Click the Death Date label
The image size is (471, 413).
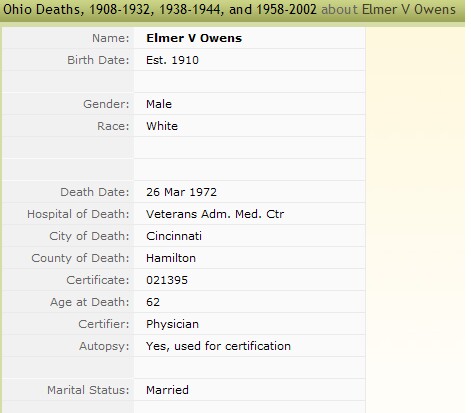[x=95, y=192]
